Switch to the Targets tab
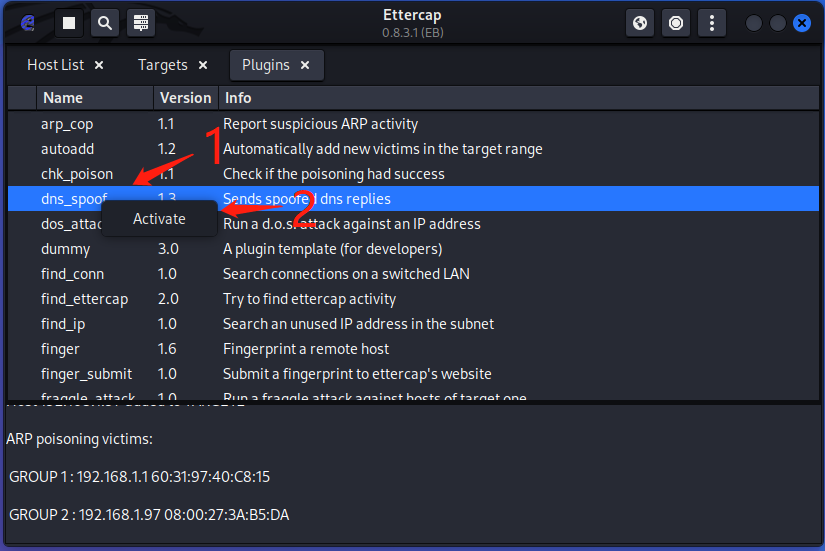Viewport: 825px width, 551px height. pos(163,65)
